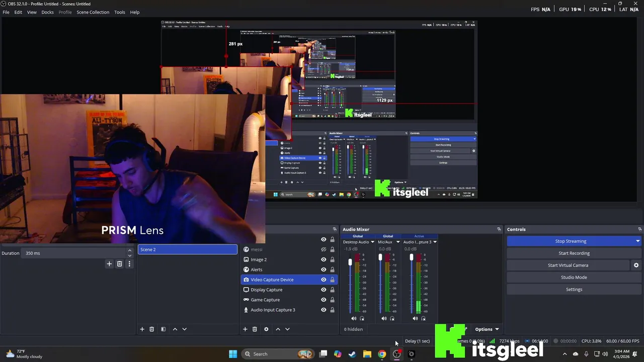Open Windows Start menu
Viewport: 644px width, 362px height.
(233, 354)
